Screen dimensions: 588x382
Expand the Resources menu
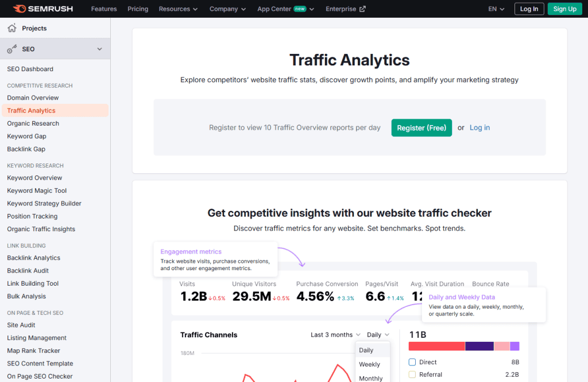(x=178, y=9)
